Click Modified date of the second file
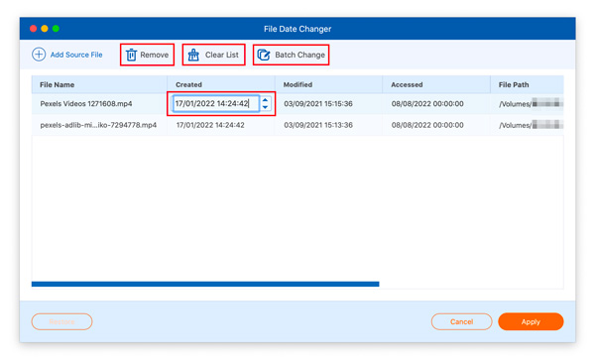This screenshot has height=364, width=595. pos(318,125)
